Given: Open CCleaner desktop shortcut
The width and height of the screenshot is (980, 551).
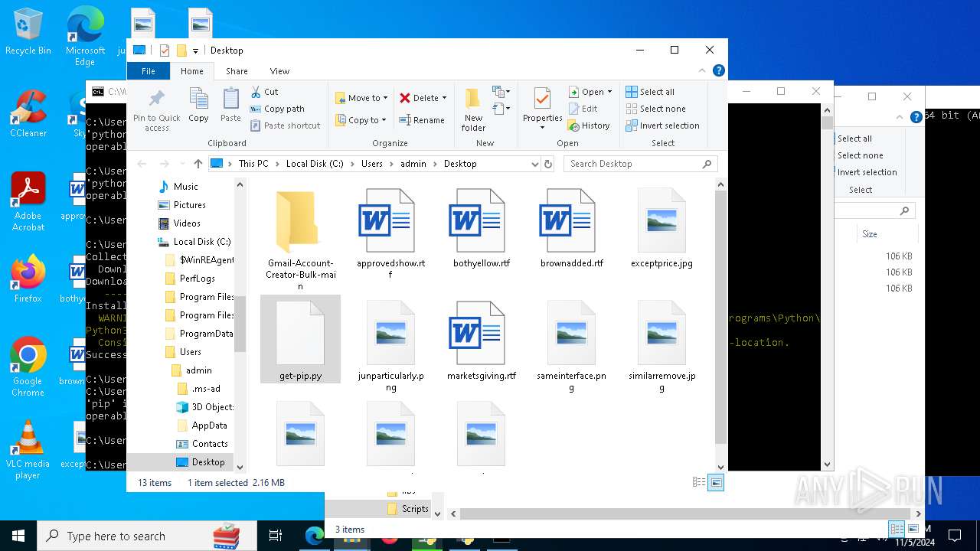Looking at the screenshot, I should 28,114.
